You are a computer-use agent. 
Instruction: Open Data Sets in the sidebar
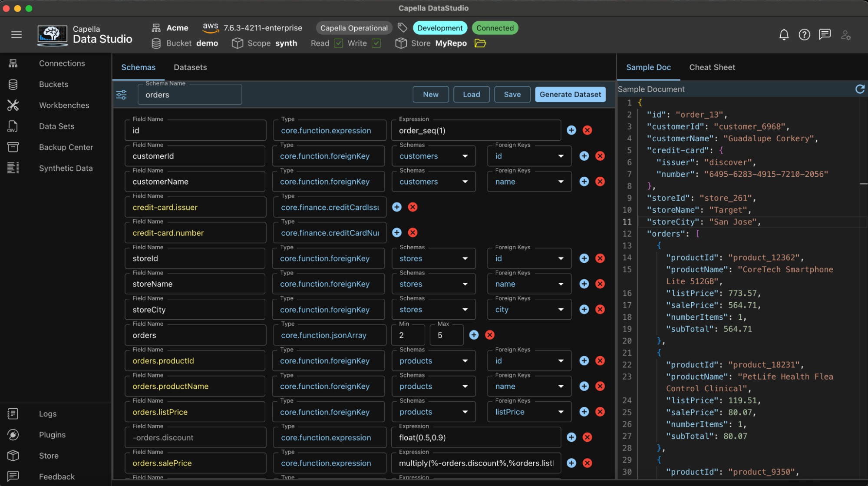pos(56,126)
